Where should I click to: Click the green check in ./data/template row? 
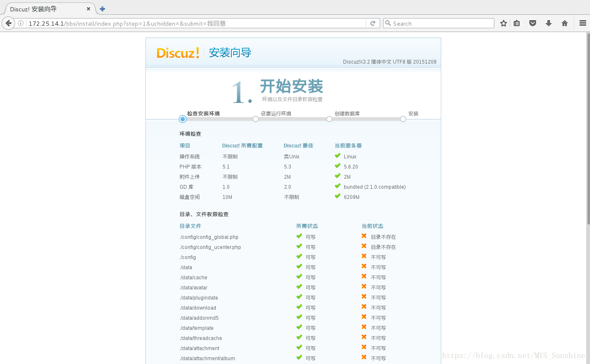click(299, 327)
